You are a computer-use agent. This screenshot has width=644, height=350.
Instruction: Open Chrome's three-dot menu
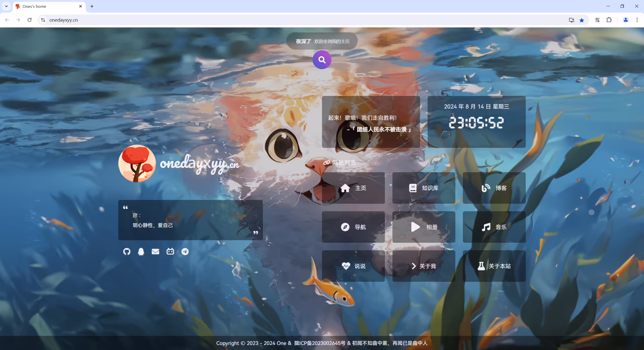tap(637, 20)
